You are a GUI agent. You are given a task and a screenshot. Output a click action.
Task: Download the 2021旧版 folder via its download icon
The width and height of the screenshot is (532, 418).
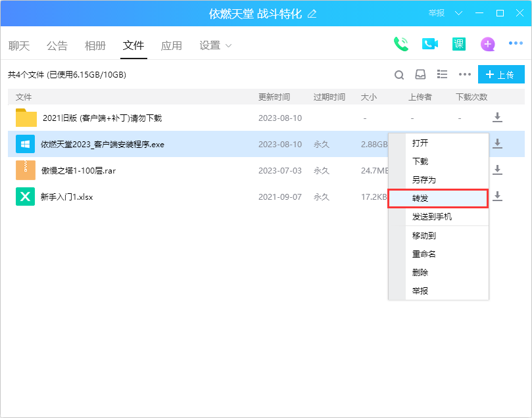(x=498, y=118)
